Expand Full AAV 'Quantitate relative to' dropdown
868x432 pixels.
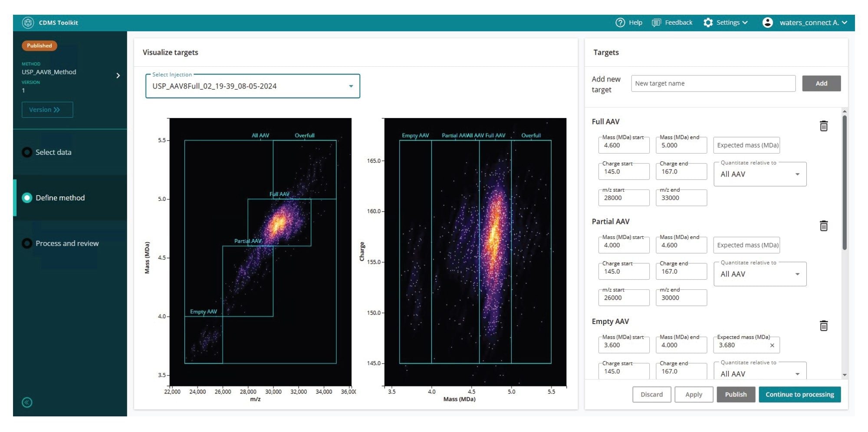797,174
